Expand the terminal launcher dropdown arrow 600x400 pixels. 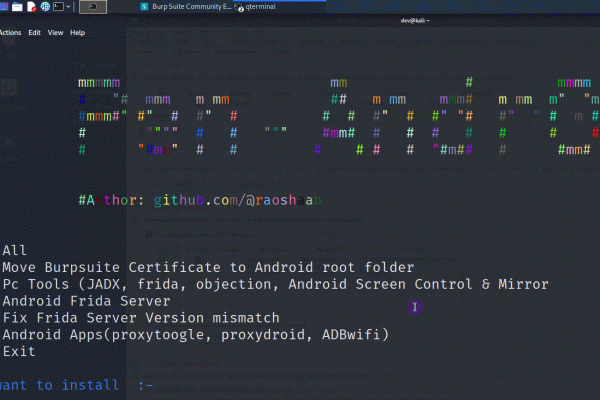tap(68, 7)
